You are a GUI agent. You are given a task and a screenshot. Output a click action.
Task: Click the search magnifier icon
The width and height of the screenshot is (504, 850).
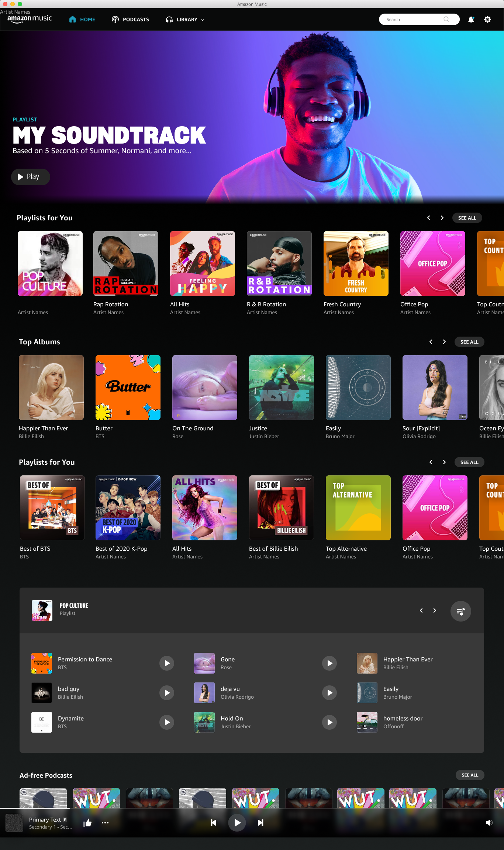(446, 20)
